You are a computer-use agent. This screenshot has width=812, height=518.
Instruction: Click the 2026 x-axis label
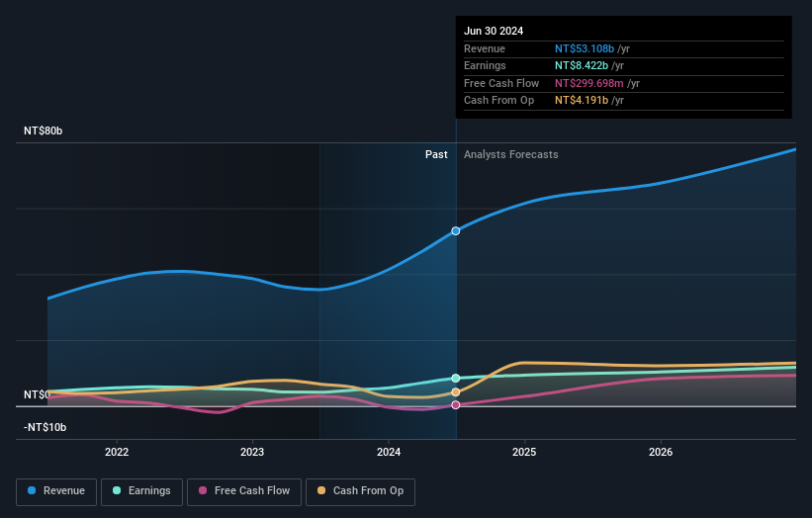661,452
